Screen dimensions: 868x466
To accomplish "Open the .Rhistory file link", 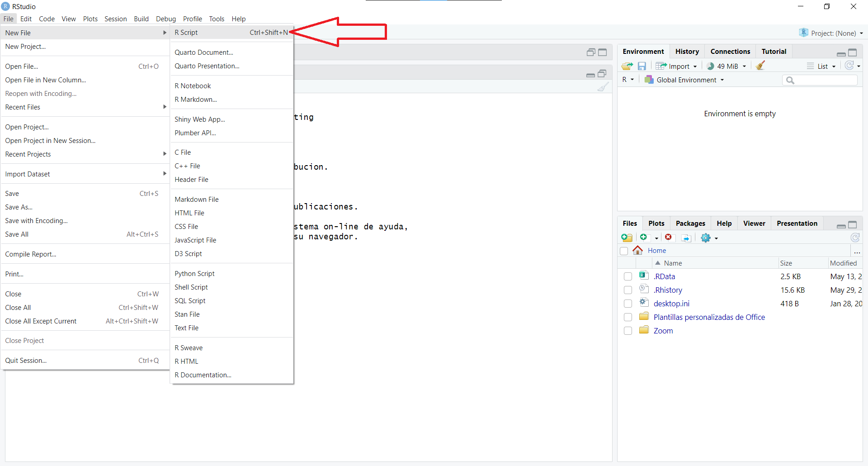I will (668, 290).
